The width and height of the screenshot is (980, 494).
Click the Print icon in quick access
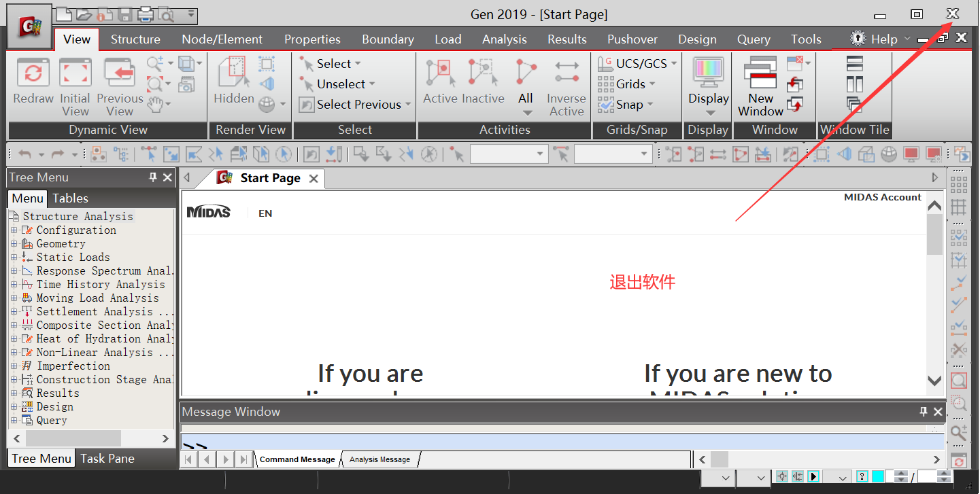[x=146, y=14]
